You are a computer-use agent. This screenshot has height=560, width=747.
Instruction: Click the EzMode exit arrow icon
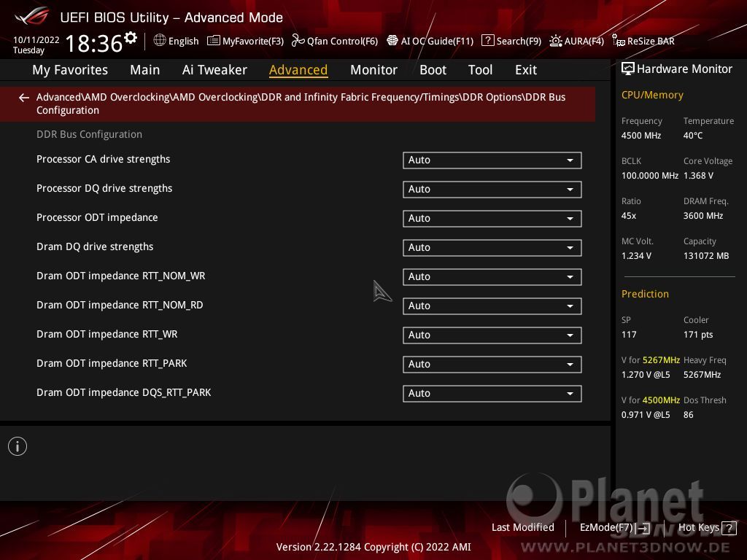point(643,528)
